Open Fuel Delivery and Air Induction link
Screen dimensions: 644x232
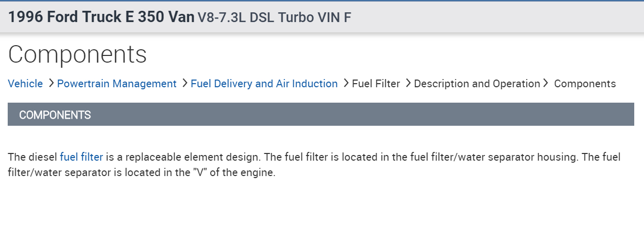coord(264,84)
